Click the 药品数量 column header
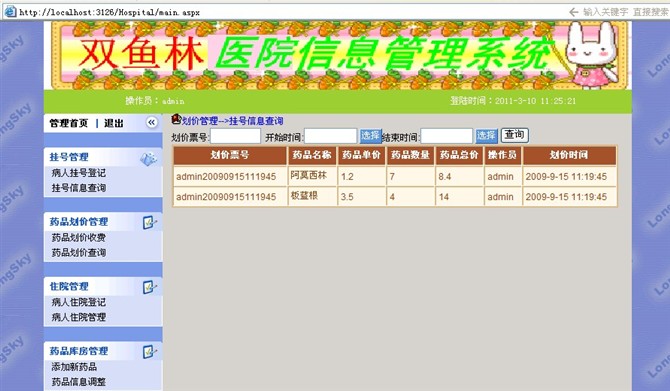The width and height of the screenshot is (670, 391). pos(410,156)
